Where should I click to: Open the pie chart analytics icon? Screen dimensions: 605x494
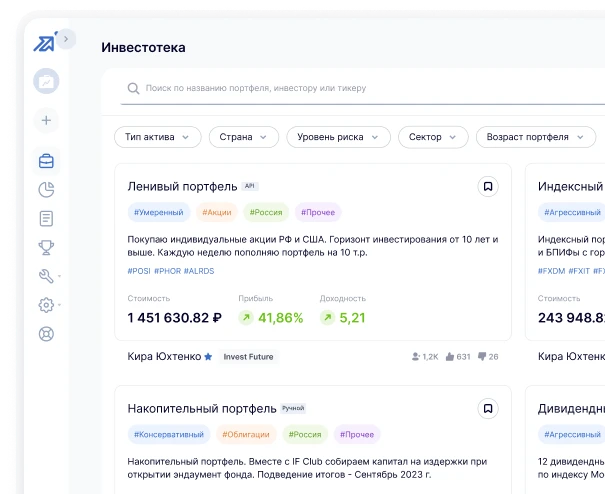pos(46,189)
